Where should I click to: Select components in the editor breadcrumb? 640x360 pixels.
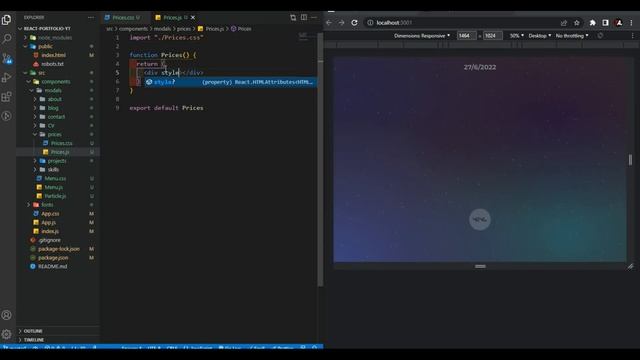coord(133,29)
